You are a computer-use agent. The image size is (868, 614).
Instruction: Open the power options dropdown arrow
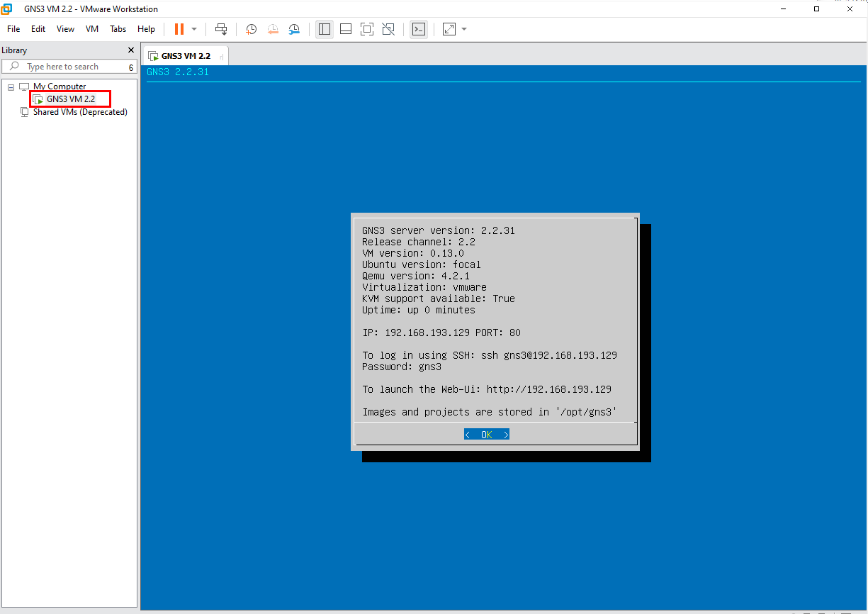pos(194,29)
